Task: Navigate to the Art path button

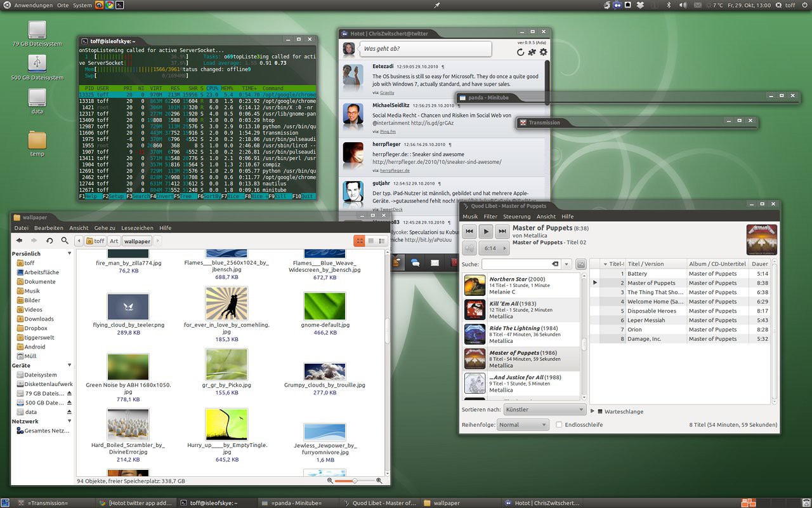Action: 114,241
